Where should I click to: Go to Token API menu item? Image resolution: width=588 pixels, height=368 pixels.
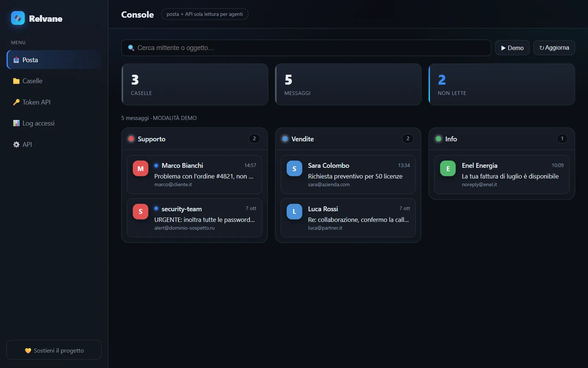54,102
